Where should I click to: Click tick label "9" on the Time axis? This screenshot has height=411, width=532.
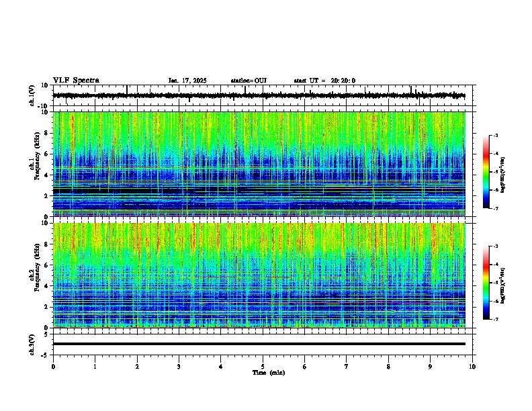[430, 367]
